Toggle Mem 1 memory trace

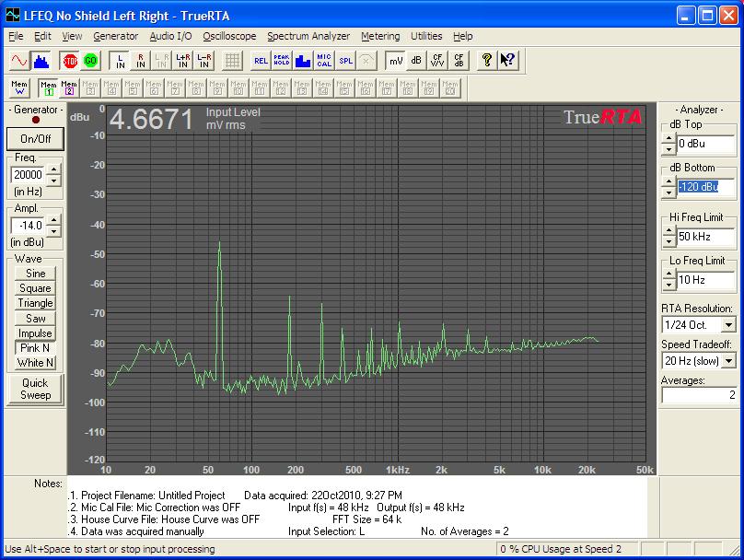point(48,87)
